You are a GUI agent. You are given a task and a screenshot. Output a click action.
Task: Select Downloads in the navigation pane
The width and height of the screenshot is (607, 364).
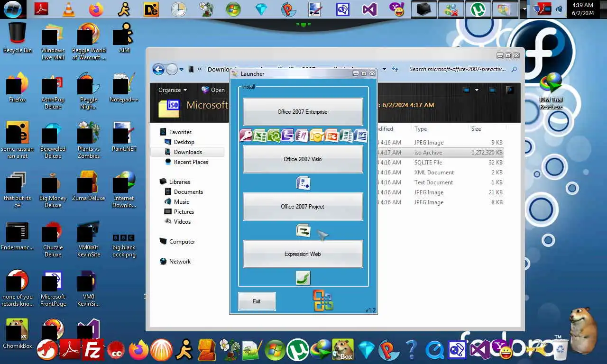(188, 152)
